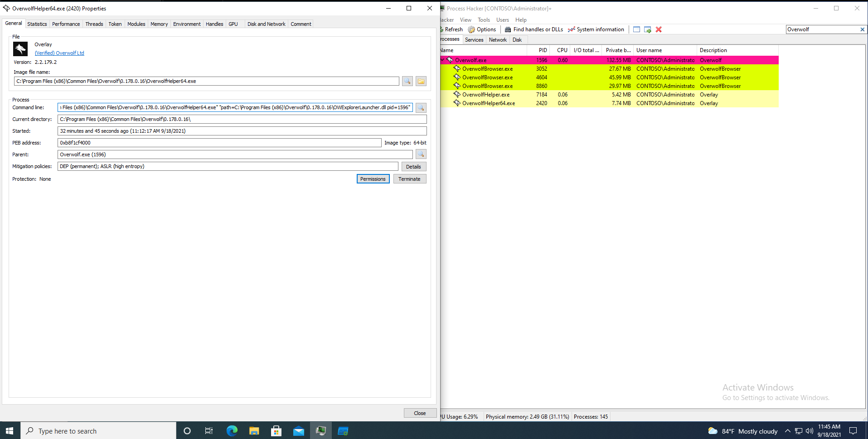
Task: Open the Threads tab
Action: point(94,24)
